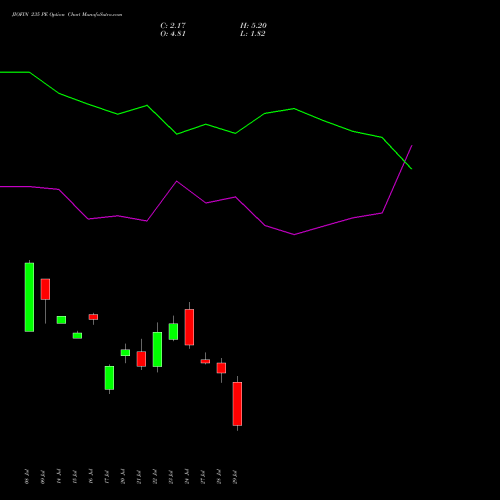Click the green indicator line
The height and width of the screenshot is (500, 500).
click(206, 125)
